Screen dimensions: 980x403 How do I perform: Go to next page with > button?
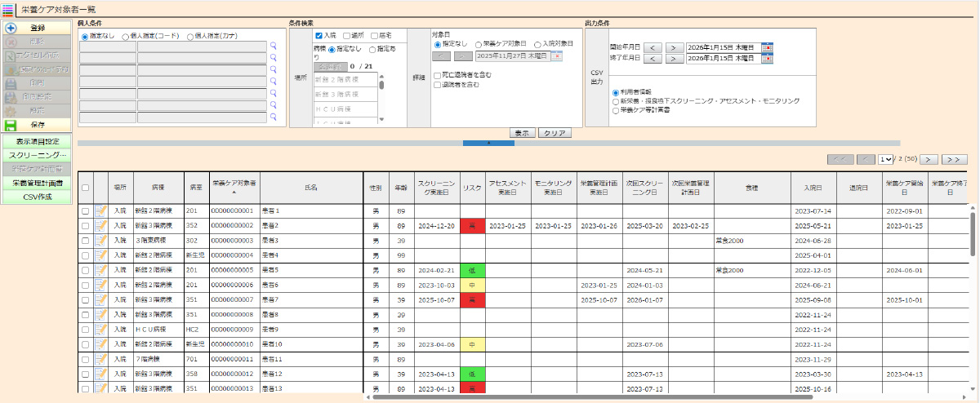929,159
